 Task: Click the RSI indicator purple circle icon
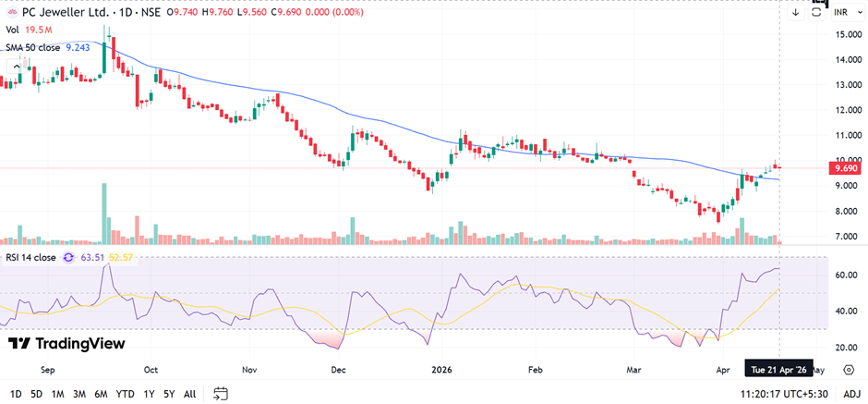point(68,258)
